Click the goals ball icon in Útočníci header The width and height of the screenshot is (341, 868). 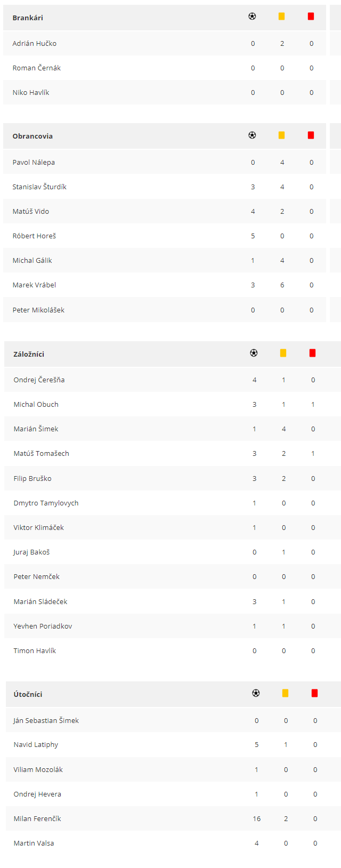(256, 693)
